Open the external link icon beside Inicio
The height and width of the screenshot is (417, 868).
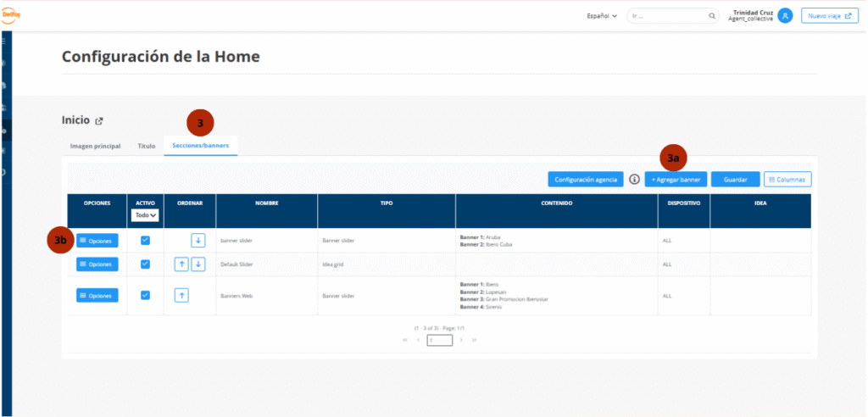point(99,121)
